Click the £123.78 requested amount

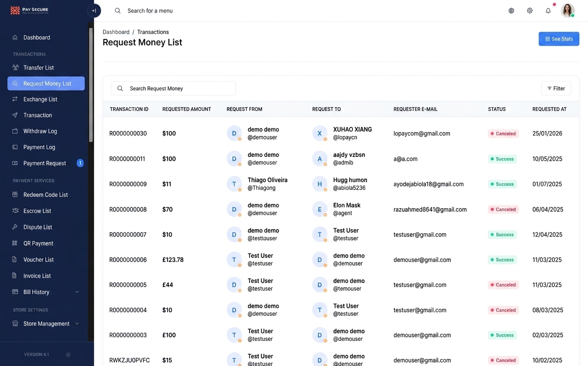pos(173,260)
